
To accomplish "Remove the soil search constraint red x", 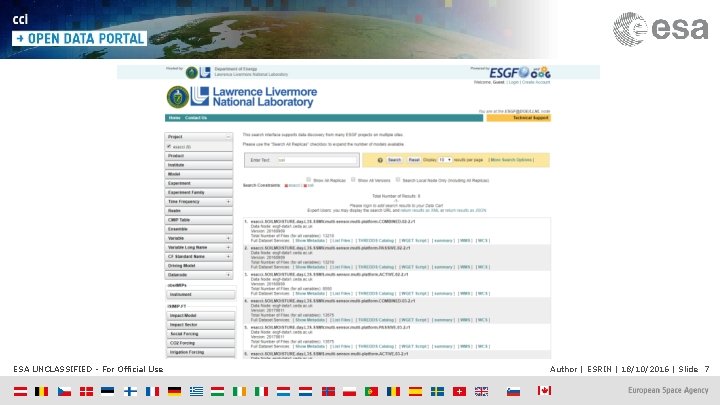I will [x=305, y=186].
